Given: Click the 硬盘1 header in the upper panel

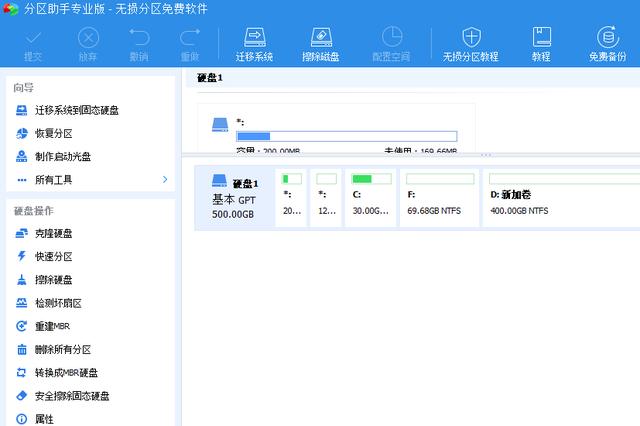Looking at the screenshot, I should [x=210, y=78].
